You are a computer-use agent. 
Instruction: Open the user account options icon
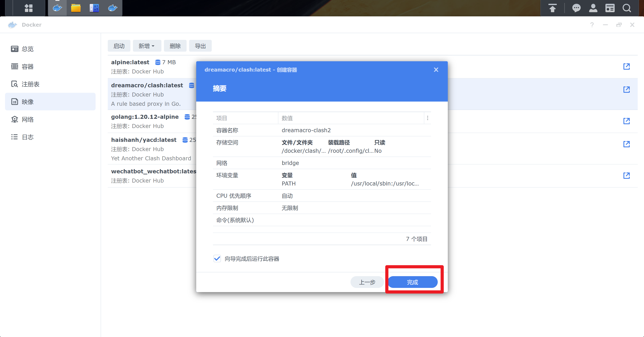(593, 8)
